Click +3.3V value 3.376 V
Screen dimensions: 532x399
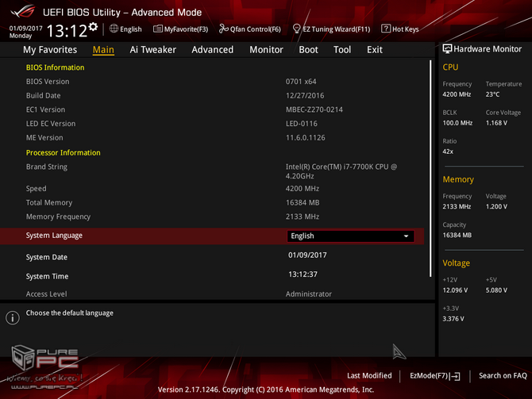[453, 319]
